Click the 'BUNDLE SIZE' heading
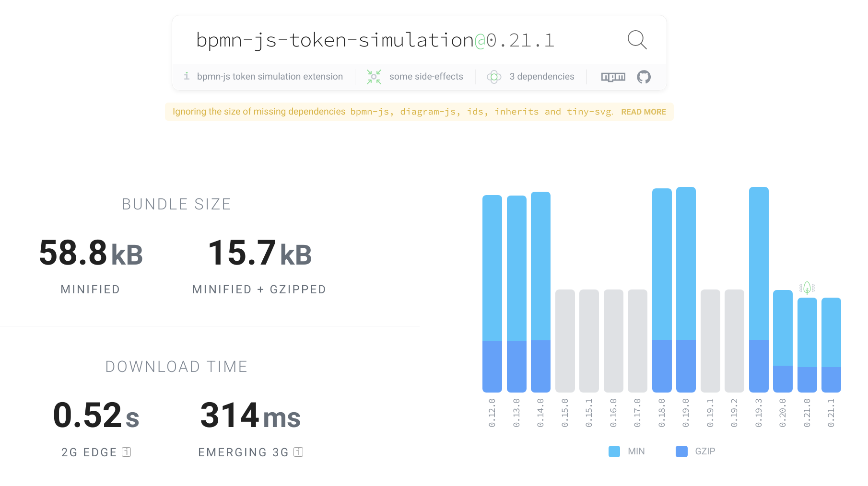Viewport: 868px width, 486px height. (x=176, y=204)
